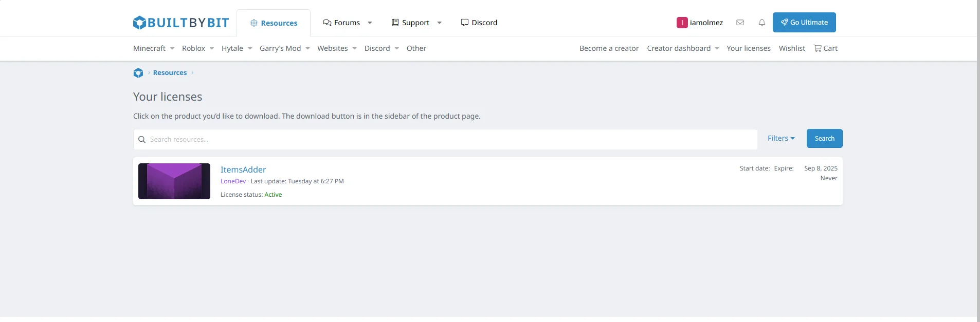Open the Discord category in sub-navigation
The image size is (980, 322).
click(377, 48)
